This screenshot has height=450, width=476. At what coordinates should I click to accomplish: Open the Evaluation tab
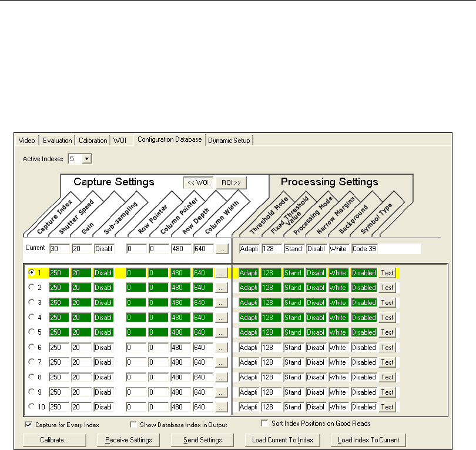[x=57, y=141]
